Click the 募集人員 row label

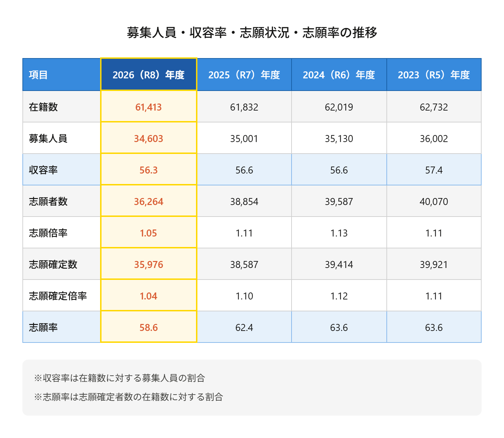(x=48, y=139)
